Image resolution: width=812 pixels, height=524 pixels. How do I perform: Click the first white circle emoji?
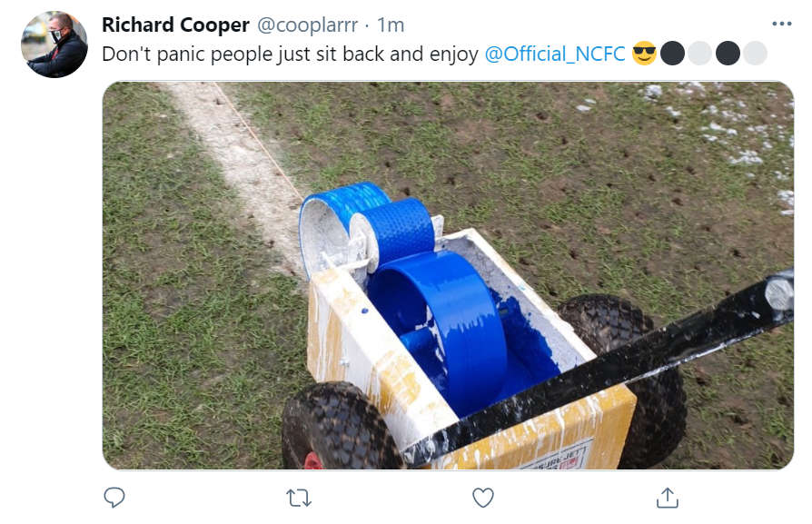tap(699, 54)
